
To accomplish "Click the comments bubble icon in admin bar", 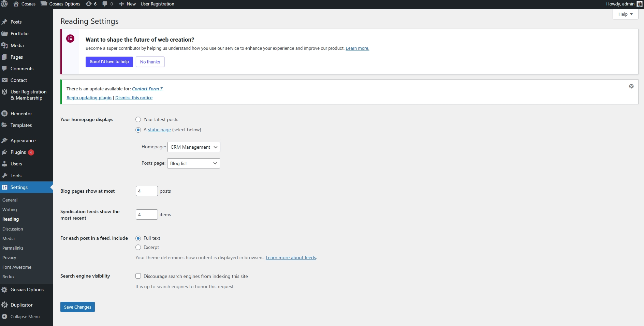I will click(105, 4).
